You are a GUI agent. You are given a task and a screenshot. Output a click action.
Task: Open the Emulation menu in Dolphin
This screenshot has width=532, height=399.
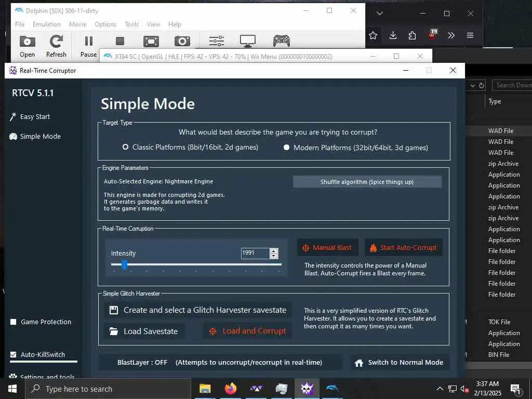[x=46, y=24]
